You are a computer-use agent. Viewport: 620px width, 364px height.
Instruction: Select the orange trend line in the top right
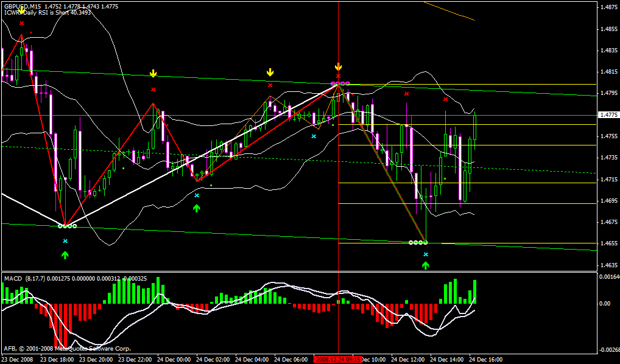pos(448,10)
